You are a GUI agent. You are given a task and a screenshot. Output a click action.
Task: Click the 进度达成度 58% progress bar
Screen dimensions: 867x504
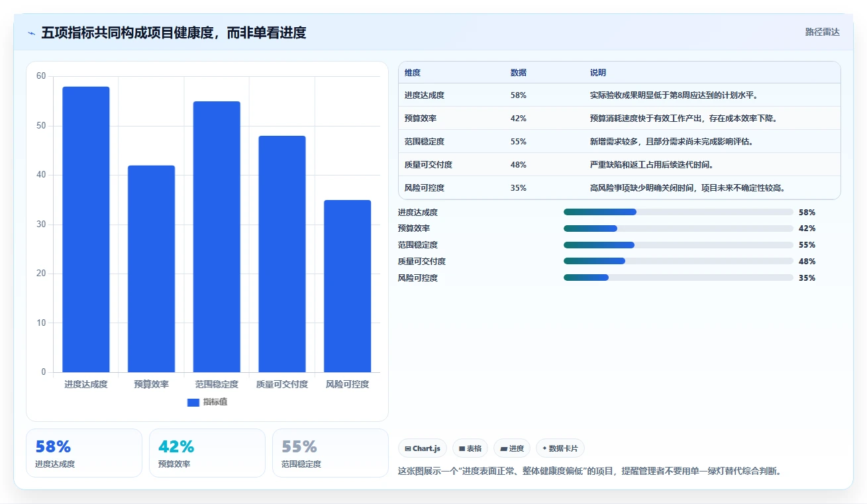pyautogui.click(x=678, y=212)
